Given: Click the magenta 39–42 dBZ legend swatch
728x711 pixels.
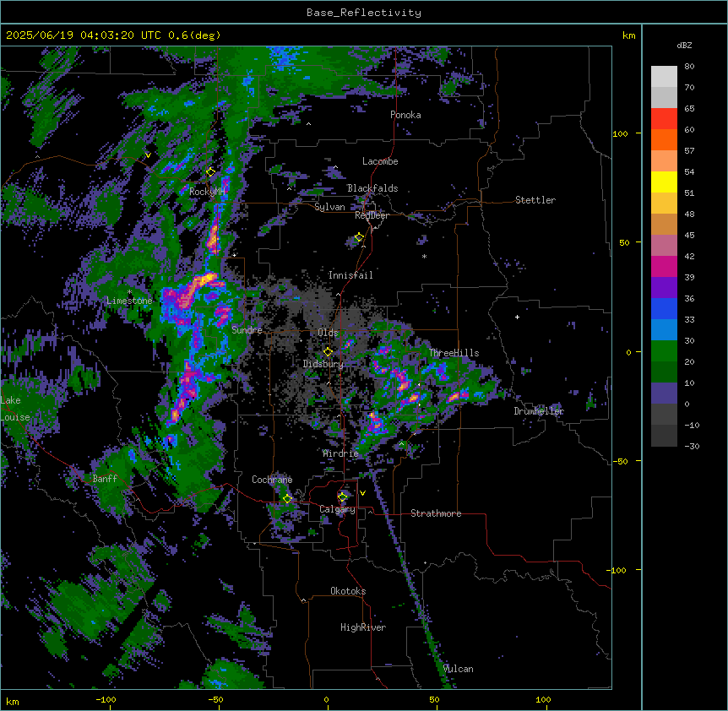Looking at the screenshot, I should pos(664,267).
